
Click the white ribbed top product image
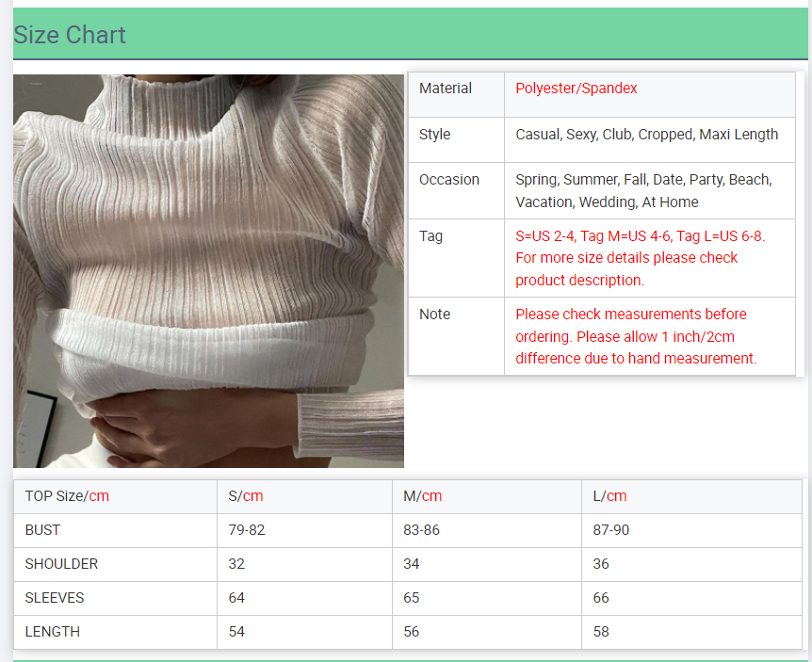click(x=208, y=271)
